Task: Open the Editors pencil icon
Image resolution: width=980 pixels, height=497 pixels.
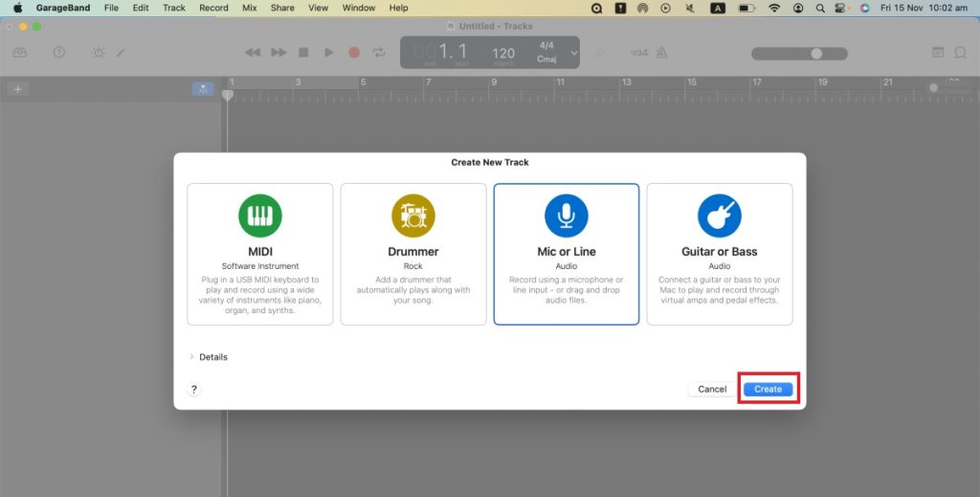Action: click(121, 53)
